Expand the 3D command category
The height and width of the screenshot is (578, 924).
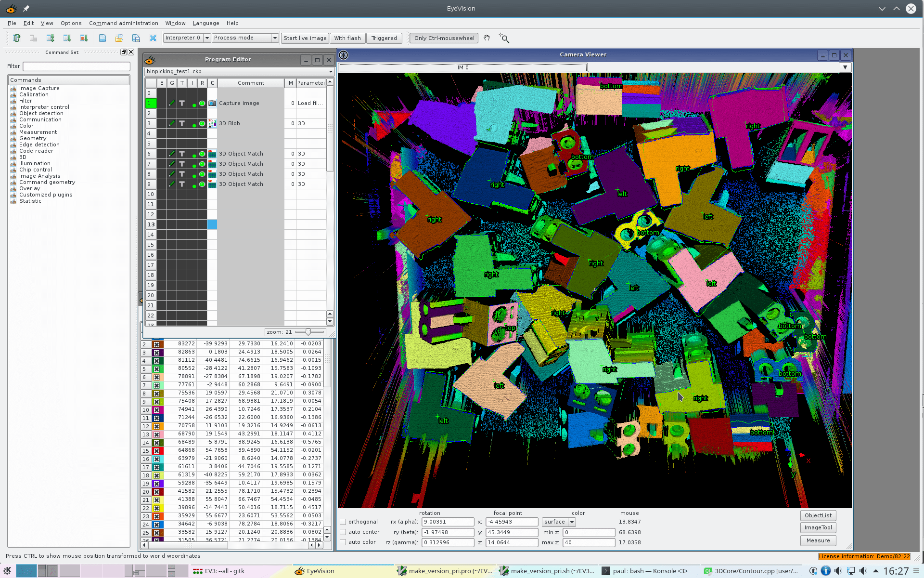(x=23, y=157)
